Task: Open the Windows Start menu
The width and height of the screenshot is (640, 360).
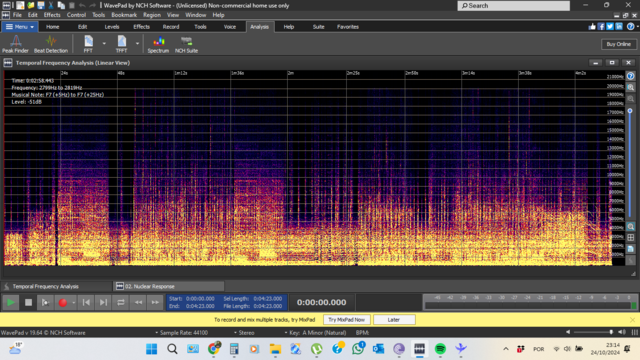Action: click(152, 349)
